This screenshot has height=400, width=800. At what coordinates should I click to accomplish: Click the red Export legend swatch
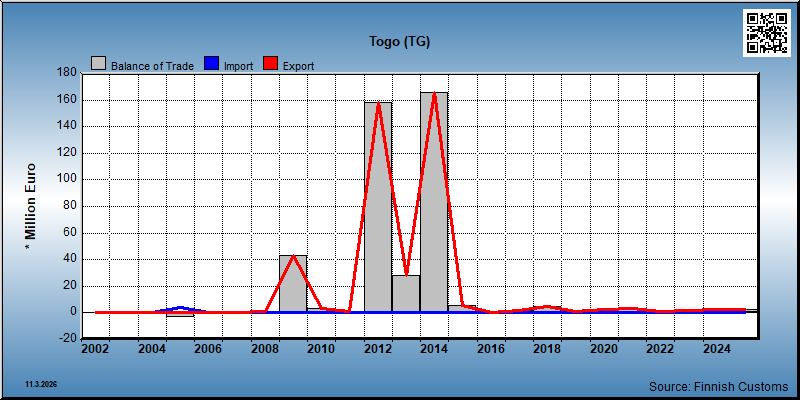[270, 63]
